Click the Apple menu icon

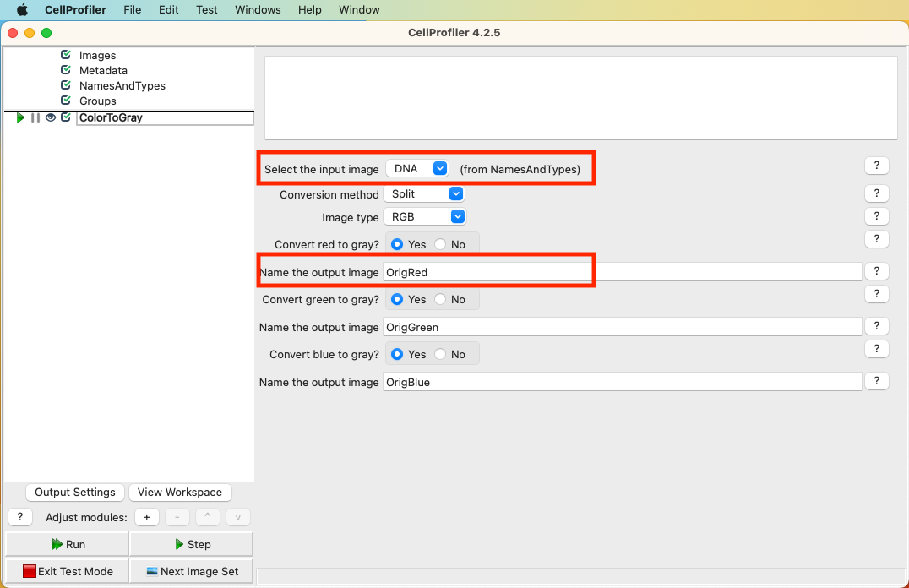pos(22,10)
